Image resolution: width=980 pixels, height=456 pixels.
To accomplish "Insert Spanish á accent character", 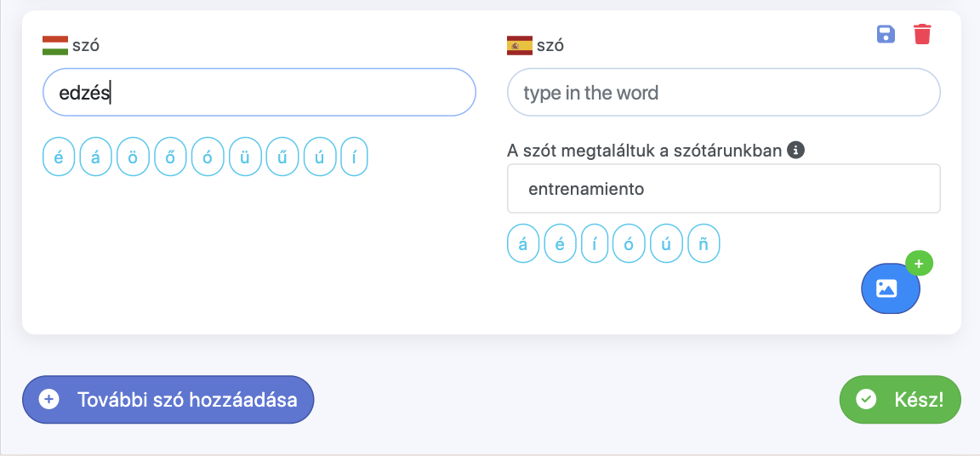I will [x=523, y=244].
